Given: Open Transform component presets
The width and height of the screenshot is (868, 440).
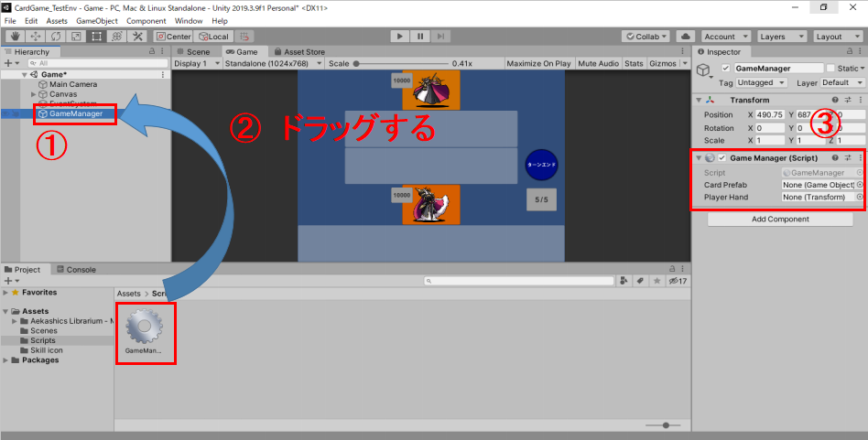Looking at the screenshot, I should tap(848, 100).
